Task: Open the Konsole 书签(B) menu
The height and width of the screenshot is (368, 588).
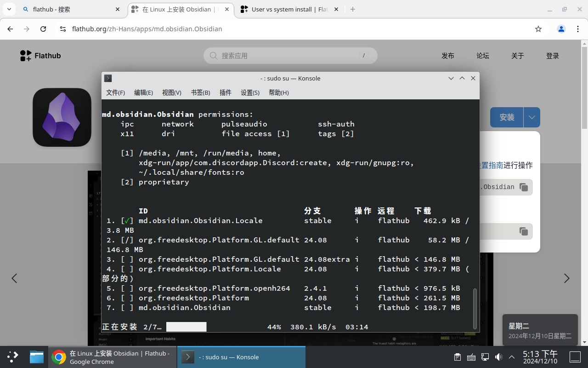Action: [x=200, y=92]
